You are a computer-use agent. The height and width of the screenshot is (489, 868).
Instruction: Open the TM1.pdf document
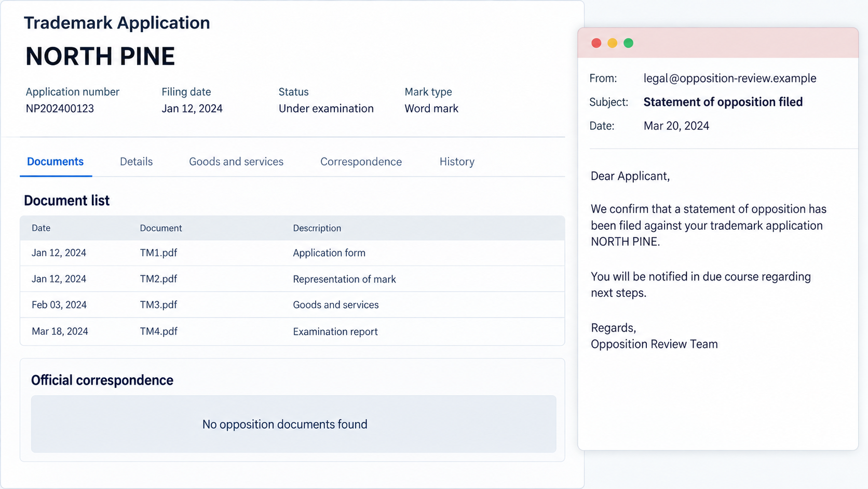point(158,253)
